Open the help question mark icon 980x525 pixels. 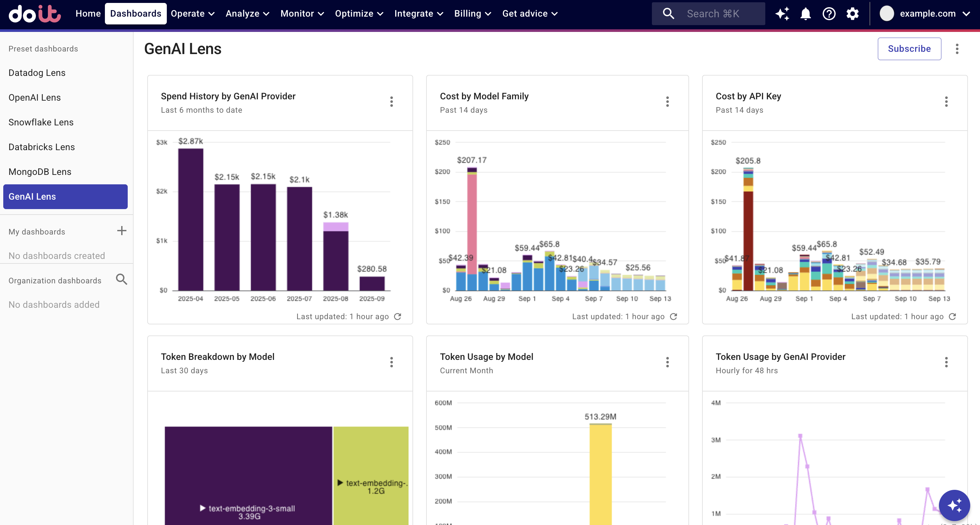point(829,14)
